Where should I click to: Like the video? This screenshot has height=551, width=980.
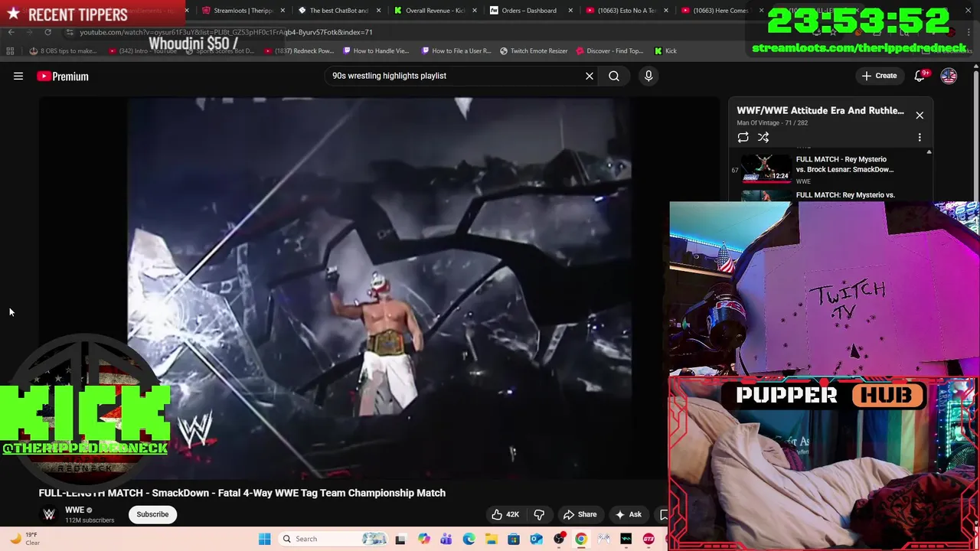pyautogui.click(x=505, y=514)
